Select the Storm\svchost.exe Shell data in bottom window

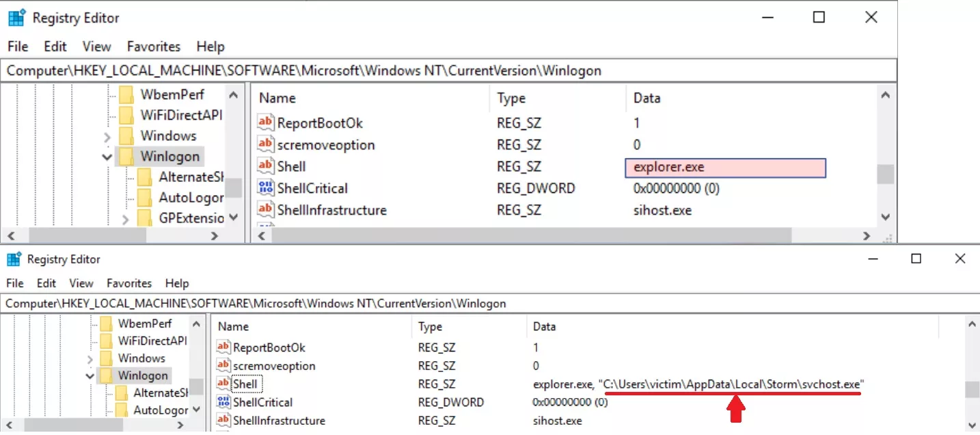[x=732, y=384]
